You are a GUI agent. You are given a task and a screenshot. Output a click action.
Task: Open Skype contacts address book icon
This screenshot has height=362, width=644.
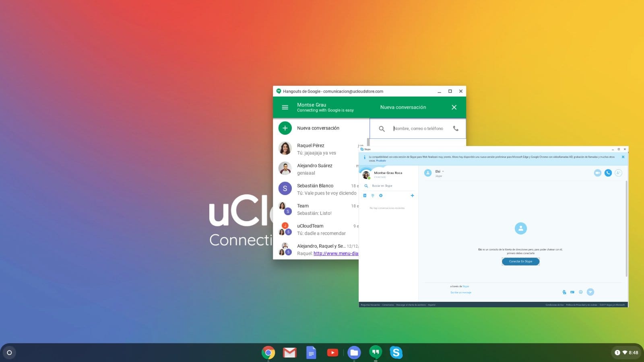[365, 195]
